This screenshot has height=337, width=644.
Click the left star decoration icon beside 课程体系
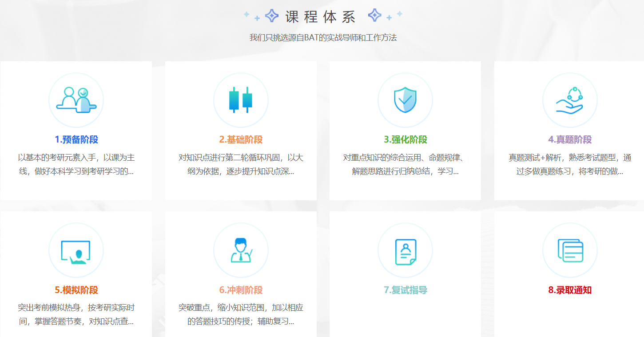tap(262, 16)
